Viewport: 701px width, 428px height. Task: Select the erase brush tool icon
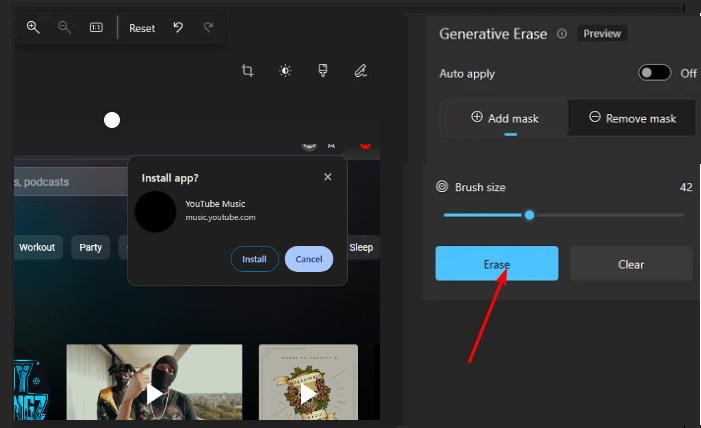(322, 70)
